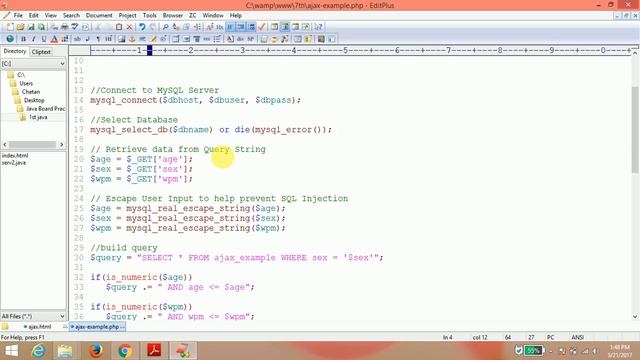This screenshot has width=640, height=360.
Task: Click the context Help arrow icon
Action: point(318,27)
